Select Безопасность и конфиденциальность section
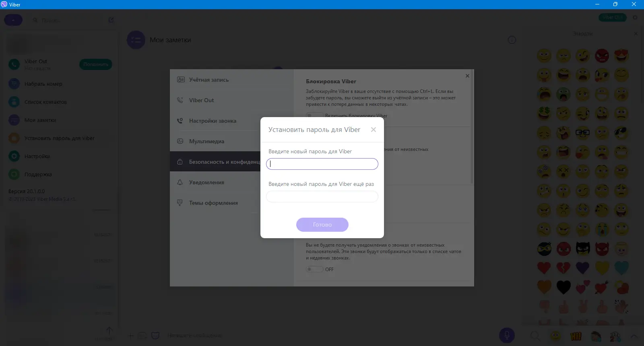Viewport: 644px width, 346px height. [215, 162]
